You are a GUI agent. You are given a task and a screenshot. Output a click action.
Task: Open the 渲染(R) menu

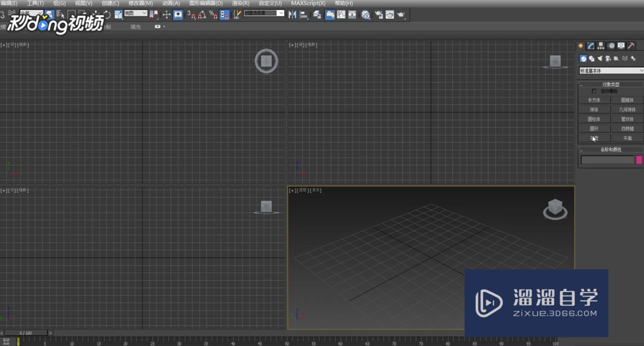pyautogui.click(x=240, y=3)
